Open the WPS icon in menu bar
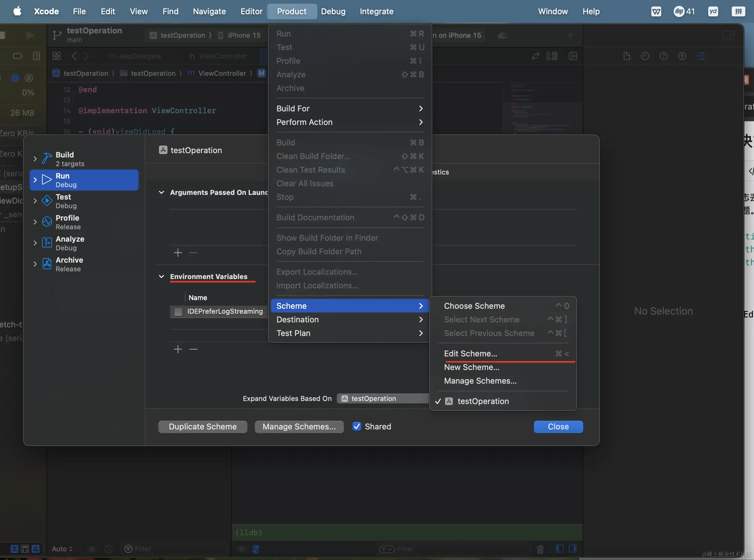The image size is (754, 560). [x=656, y=11]
